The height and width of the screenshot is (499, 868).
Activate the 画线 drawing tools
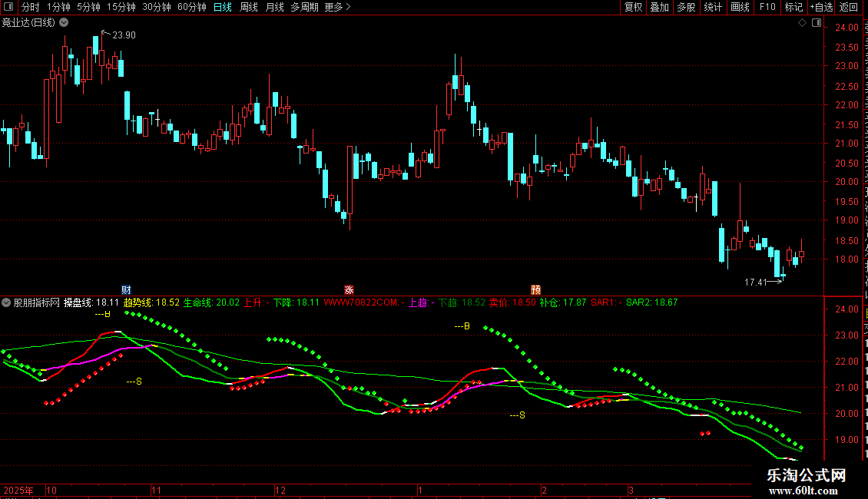coord(740,7)
